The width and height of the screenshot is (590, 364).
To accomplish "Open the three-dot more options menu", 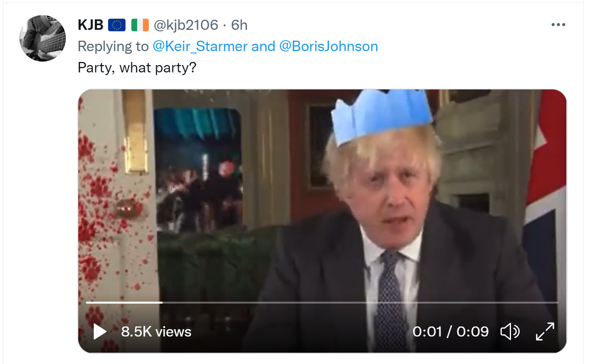I will 558,25.
